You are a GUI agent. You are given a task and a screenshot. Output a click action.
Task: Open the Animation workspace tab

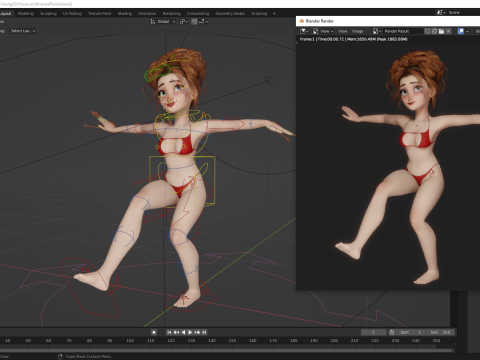(x=147, y=13)
